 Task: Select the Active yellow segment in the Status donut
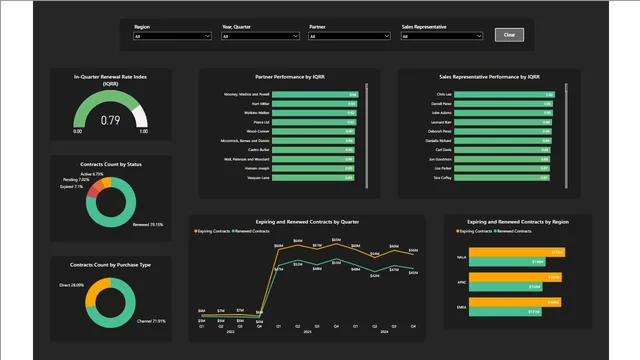pyautogui.click(x=107, y=182)
